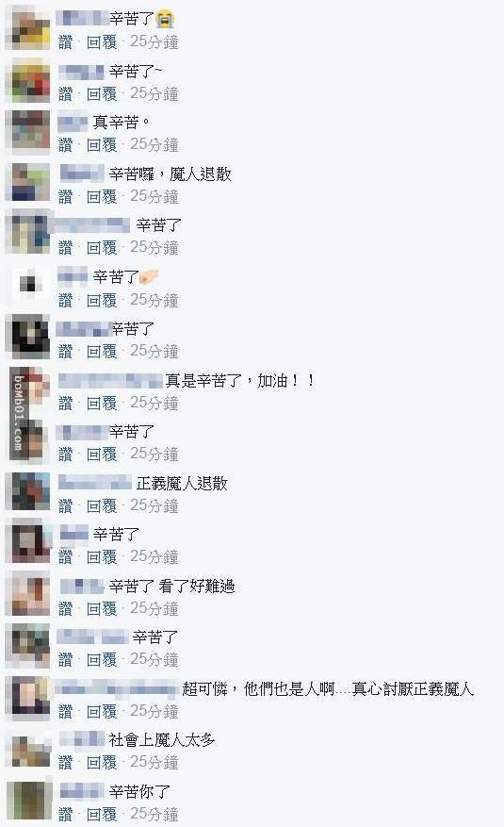Open timestamp of '真是辛苦了,加油!!' comment

pos(154,403)
